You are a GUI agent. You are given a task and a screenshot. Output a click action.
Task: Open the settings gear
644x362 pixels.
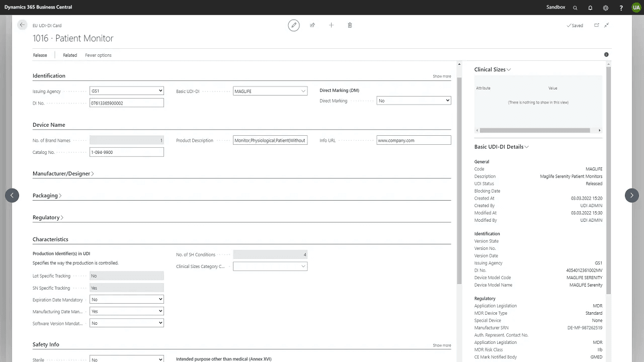pos(606,8)
